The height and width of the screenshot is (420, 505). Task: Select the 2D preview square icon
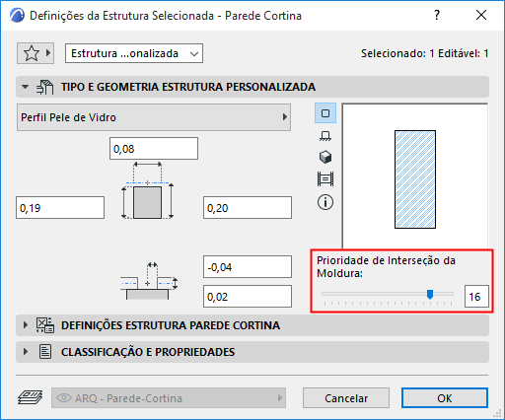coord(325,113)
